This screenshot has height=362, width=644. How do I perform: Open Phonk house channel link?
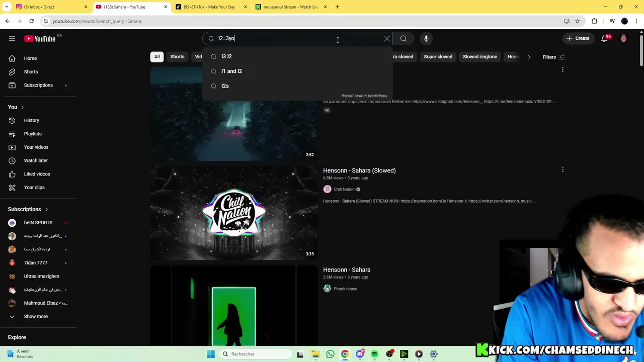pyautogui.click(x=345, y=289)
